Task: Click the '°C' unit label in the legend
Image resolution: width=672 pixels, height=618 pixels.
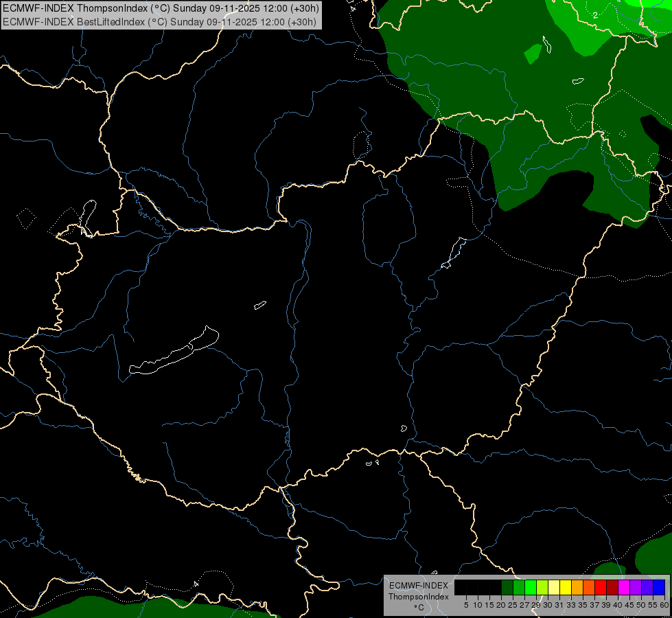Action: (x=419, y=608)
